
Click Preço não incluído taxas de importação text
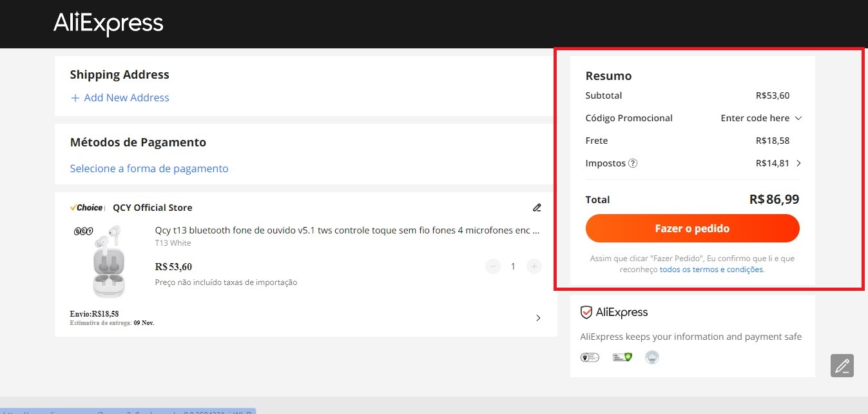[226, 282]
